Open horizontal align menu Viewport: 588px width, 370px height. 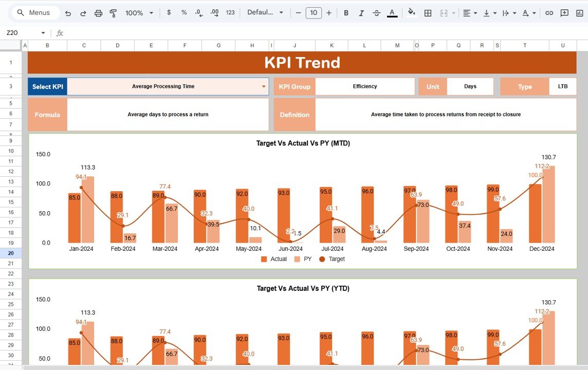pyautogui.click(x=469, y=13)
